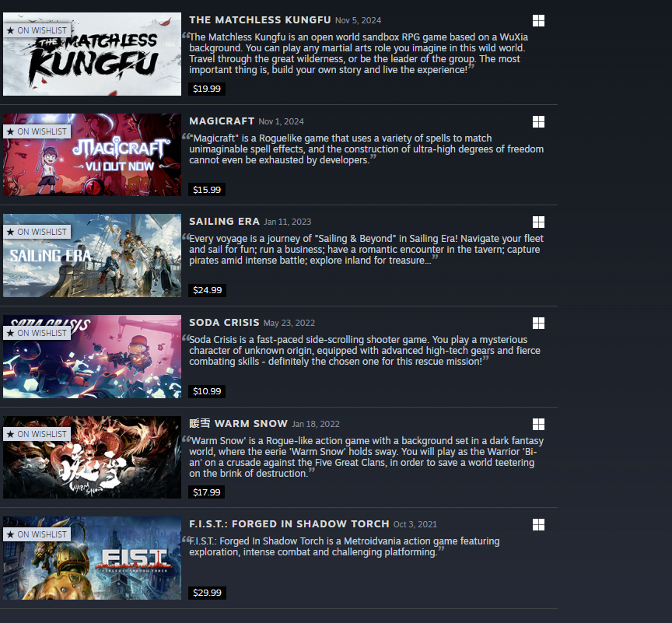672x623 pixels.
Task: Click the Windows icon for The Matchless Kungfu
Action: pos(538,20)
